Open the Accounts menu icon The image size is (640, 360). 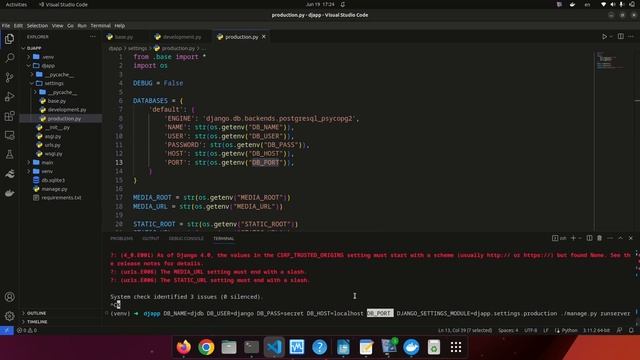pos(9,297)
